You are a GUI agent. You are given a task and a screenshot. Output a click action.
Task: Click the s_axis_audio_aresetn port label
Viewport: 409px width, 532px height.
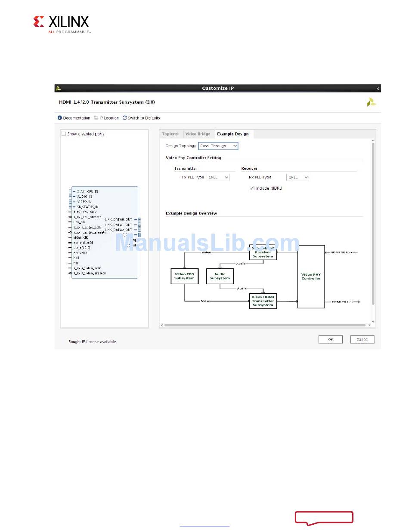click(x=90, y=232)
